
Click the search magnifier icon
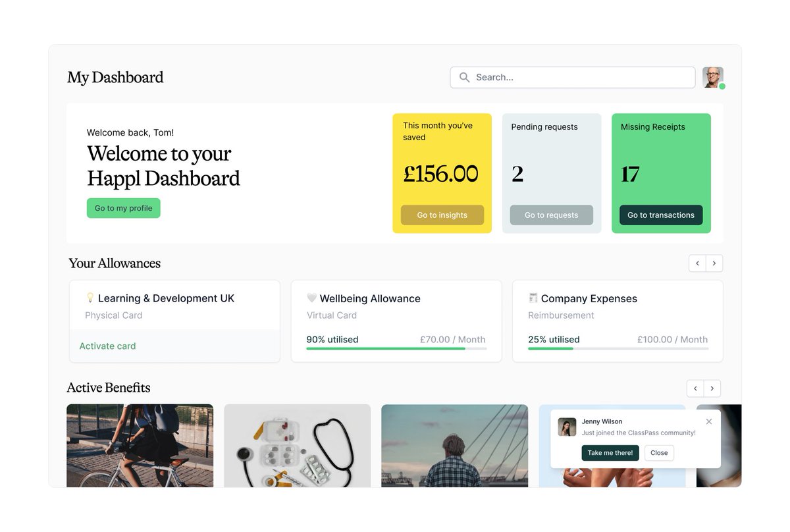click(x=464, y=77)
